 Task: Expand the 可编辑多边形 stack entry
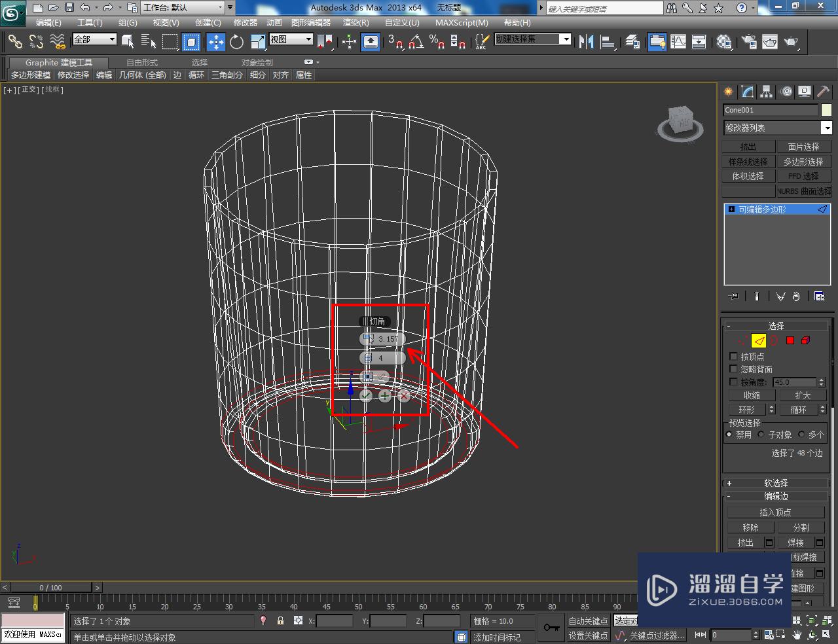[731, 209]
